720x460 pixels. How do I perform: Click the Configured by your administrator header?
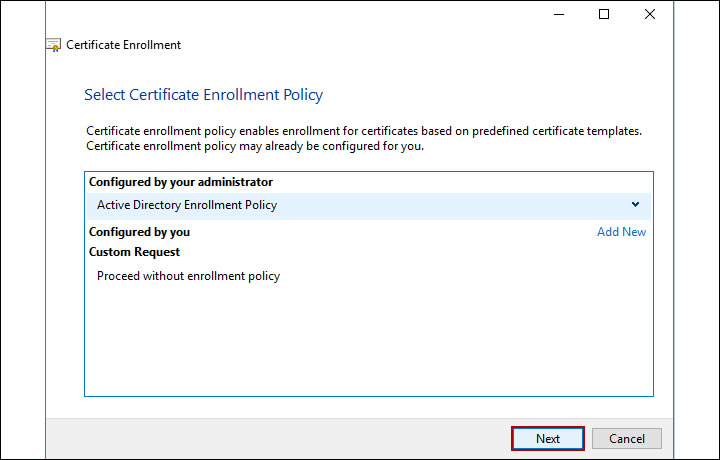[180, 182]
